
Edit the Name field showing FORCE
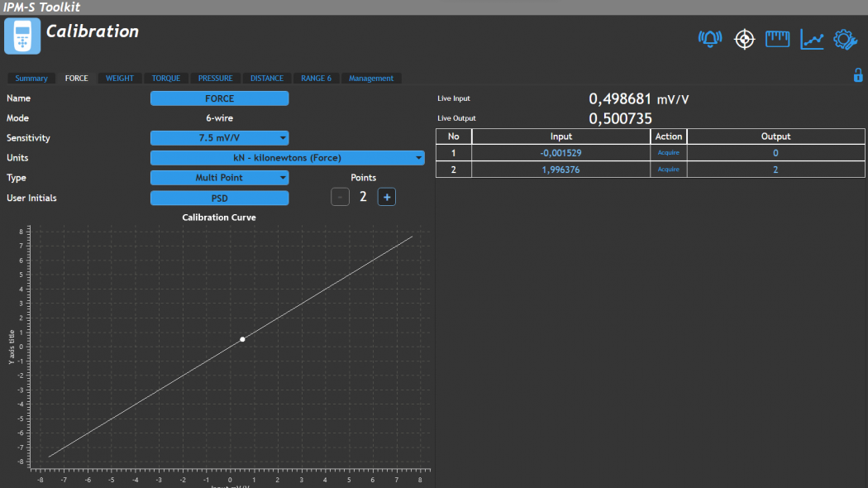pos(220,98)
